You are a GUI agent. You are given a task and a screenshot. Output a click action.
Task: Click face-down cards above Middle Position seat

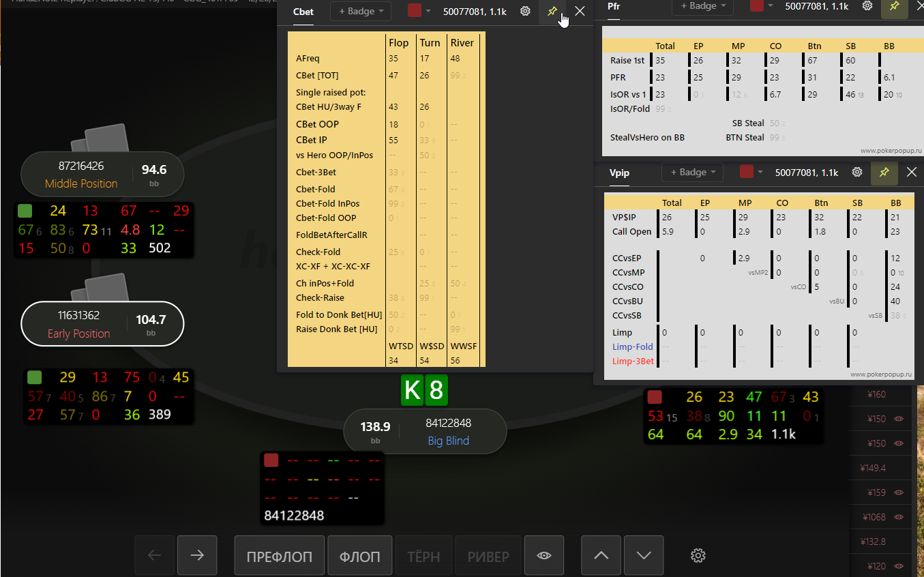pos(101,138)
